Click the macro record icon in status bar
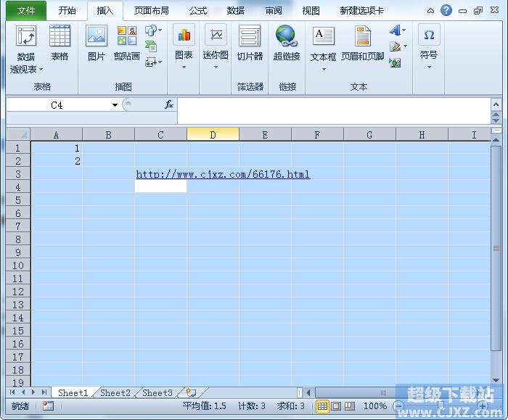 (x=48, y=405)
